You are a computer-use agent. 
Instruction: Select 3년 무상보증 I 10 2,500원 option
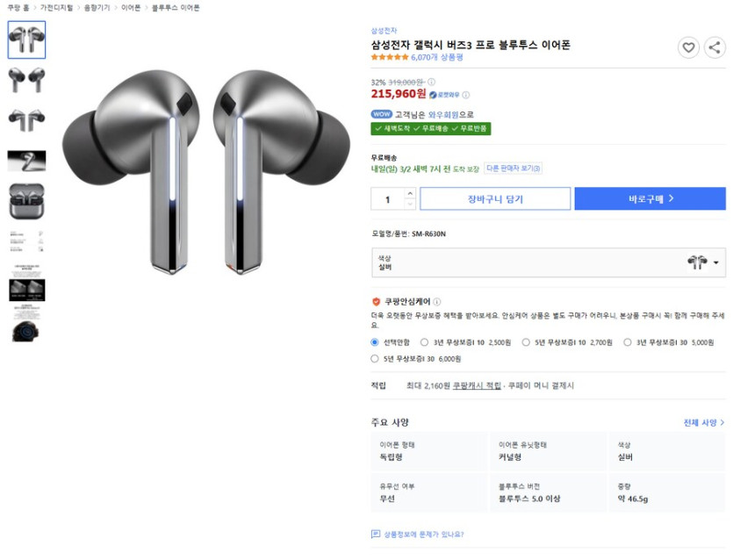click(x=426, y=342)
